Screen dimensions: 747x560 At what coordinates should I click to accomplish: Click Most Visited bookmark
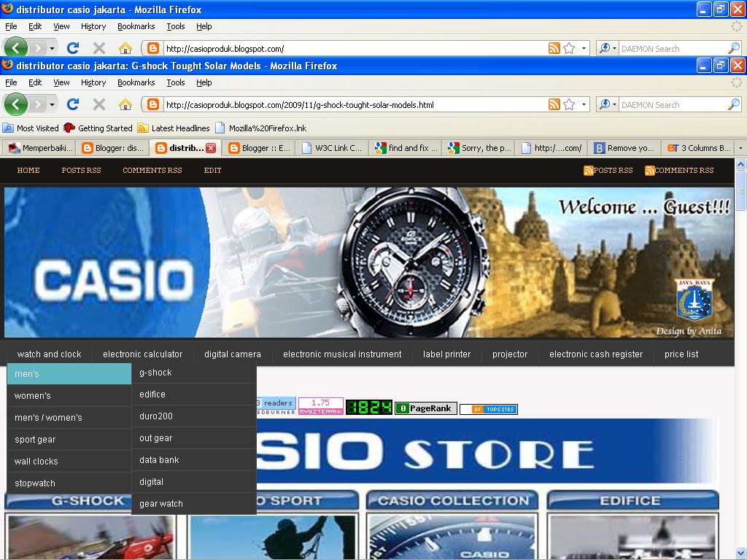click(x=31, y=128)
